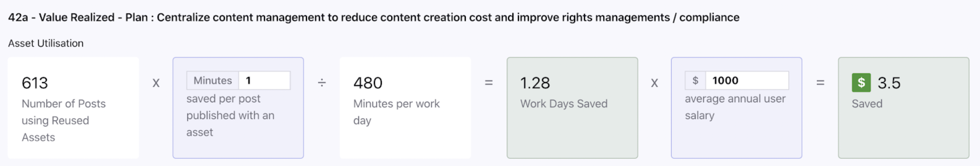Click the division symbol operator
This screenshot has height=166, width=980.
[x=322, y=83]
